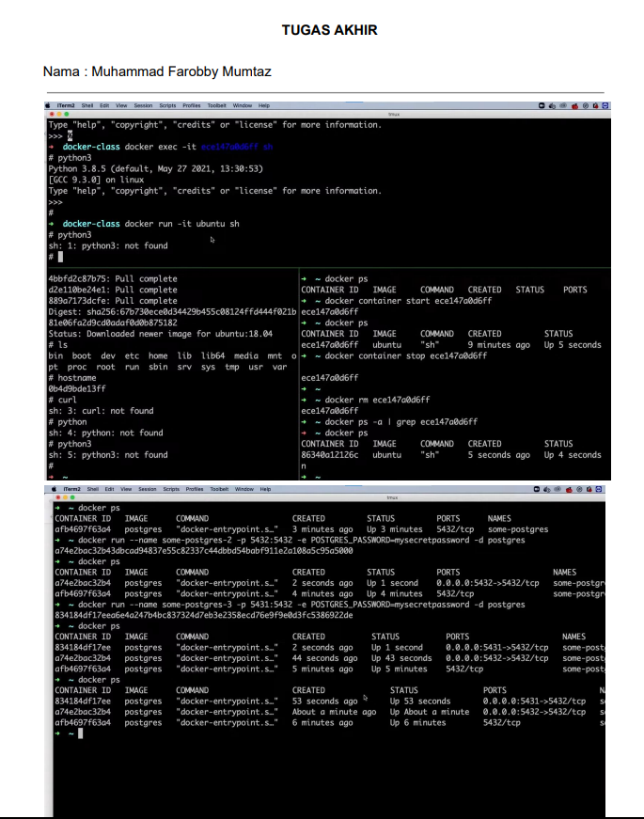This screenshot has height=819, width=644.
Task: Click the 'Python 3.8.5 (default, May 27 2021' line
Action: pos(156,168)
